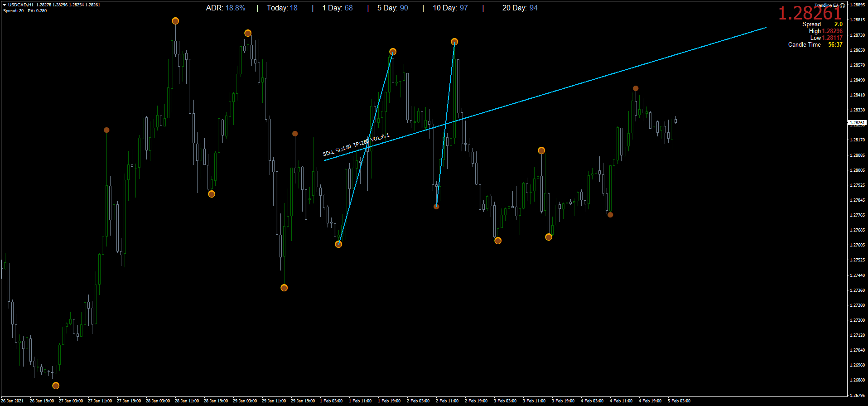The image size is (868, 406).
Task: Click the ADR: 18.8% readout
Action: pos(226,8)
